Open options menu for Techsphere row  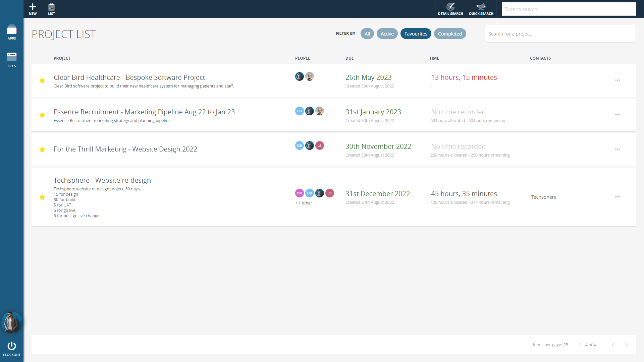[x=617, y=197]
